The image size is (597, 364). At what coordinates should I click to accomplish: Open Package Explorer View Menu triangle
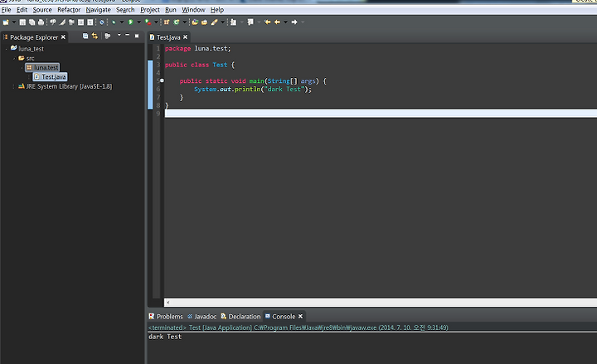tap(119, 35)
